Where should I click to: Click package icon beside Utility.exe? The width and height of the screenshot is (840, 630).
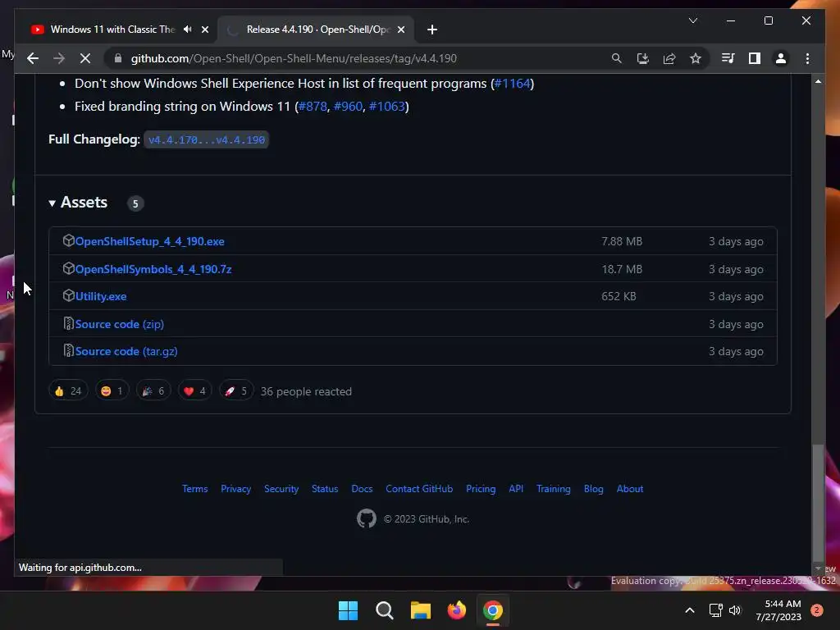(69, 295)
